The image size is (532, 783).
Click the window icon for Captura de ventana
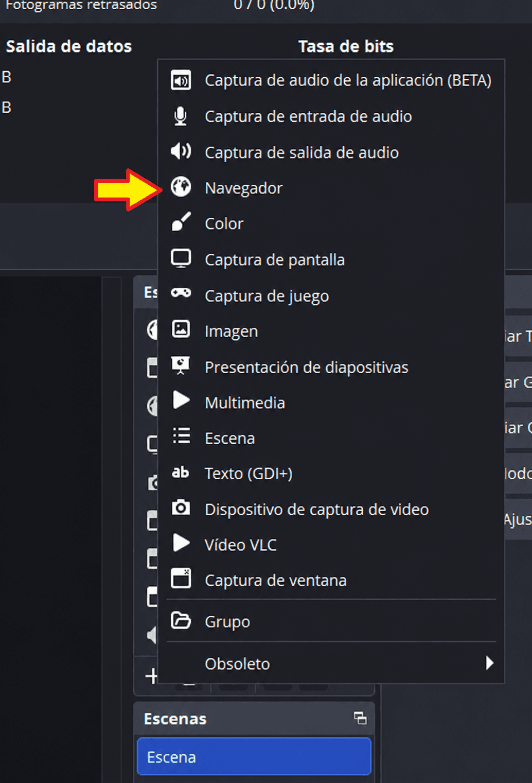pyautogui.click(x=181, y=578)
